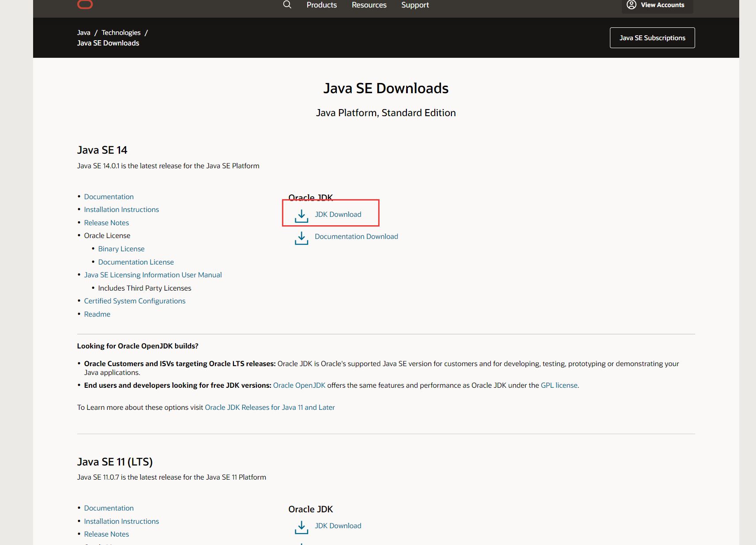Open Java SE Licensing Information User Manual

tap(153, 275)
